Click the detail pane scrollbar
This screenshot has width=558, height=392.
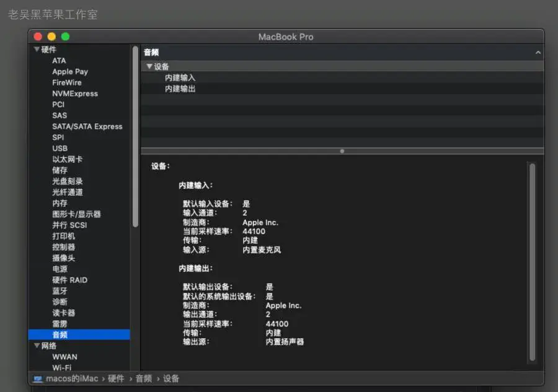point(533,263)
